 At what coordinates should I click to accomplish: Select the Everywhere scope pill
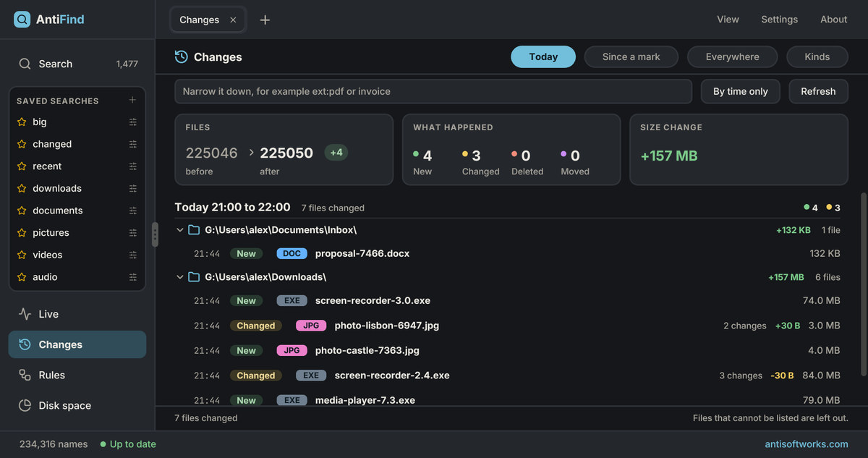[x=732, y=56]
